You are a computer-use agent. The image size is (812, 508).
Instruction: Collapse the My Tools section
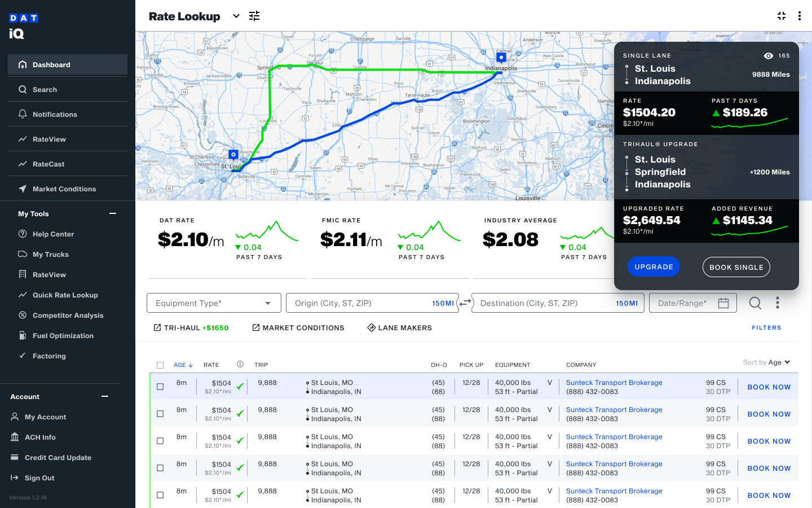tap(113, 214)
